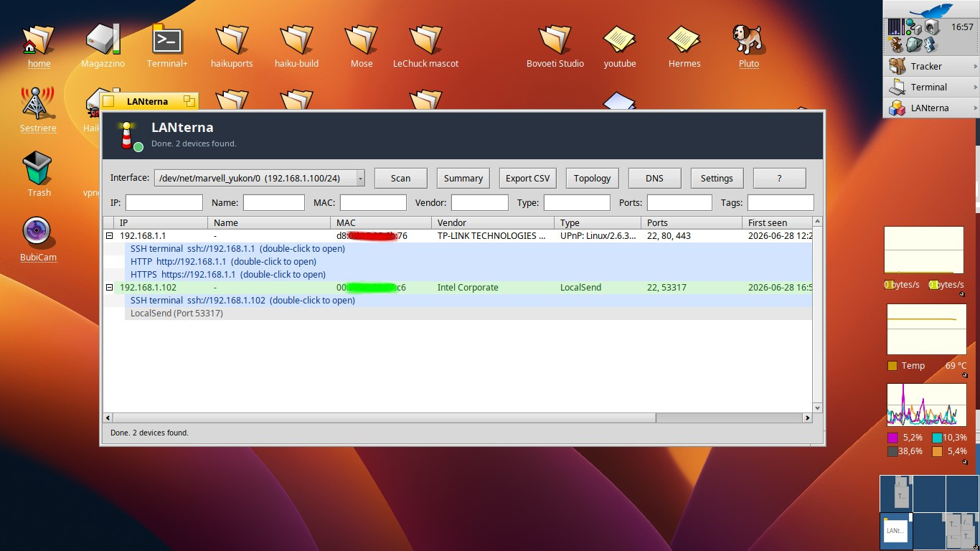The height and width of the screenshot is (551, 980).
Task: Open the Hermes notes icon
Action: tap(684, 39)
